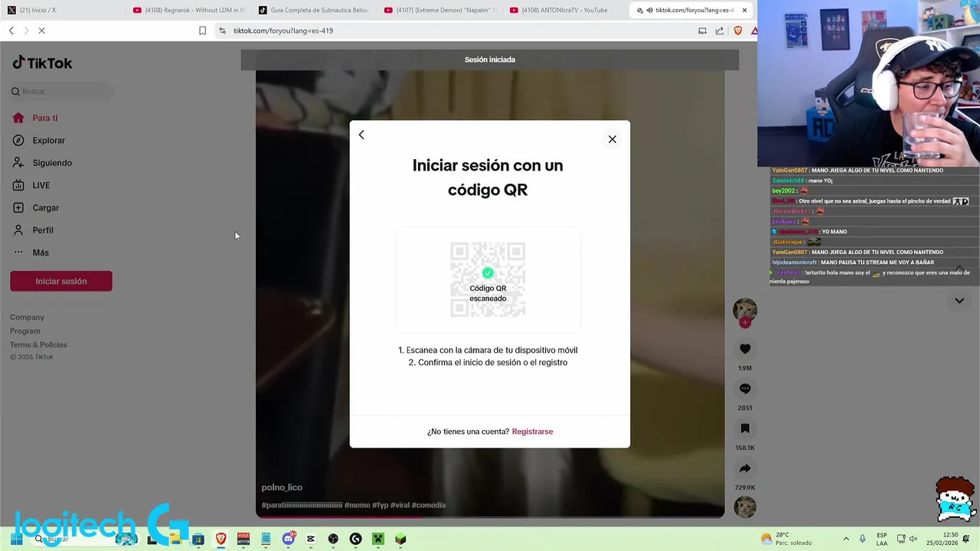Screen dimensions: 980x551
Task: Open browser share page icon
Action: coord(720,31)
